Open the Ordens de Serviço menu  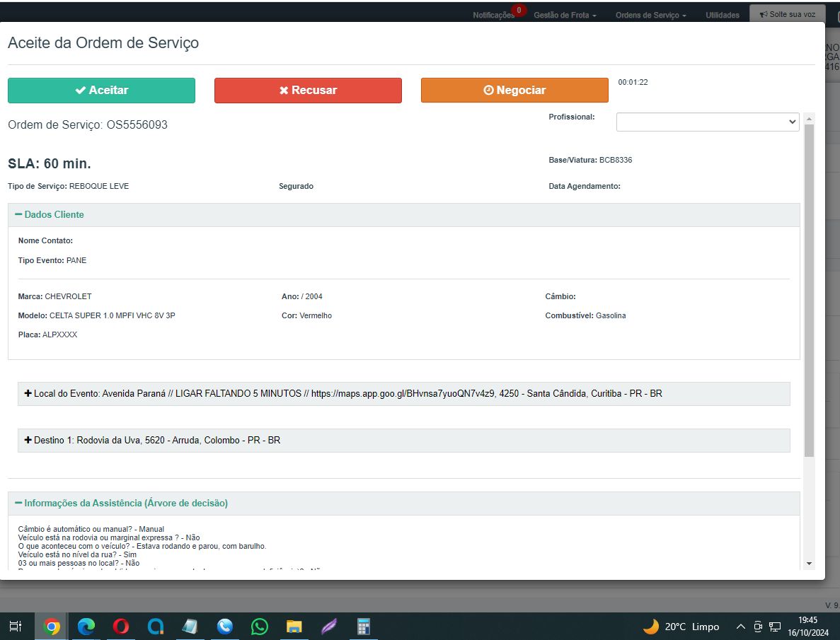(x=650, y=15)
